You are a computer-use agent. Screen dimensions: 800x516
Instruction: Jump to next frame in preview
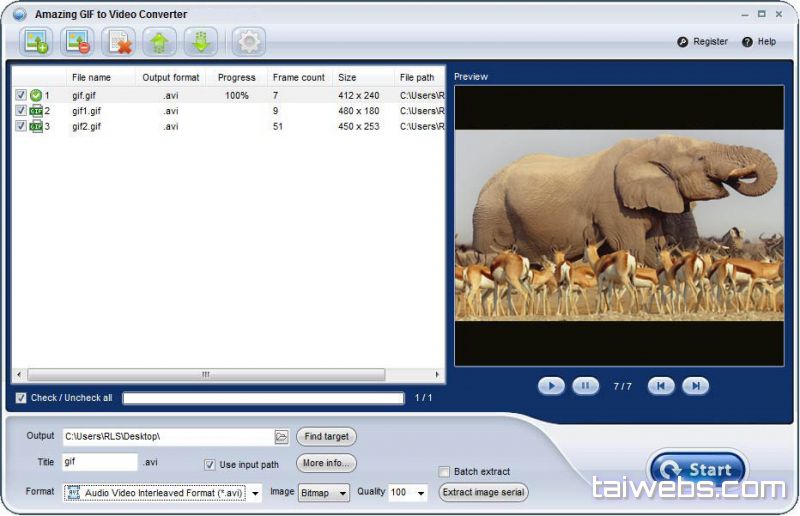pyautogui.click(x=695, y=386)
